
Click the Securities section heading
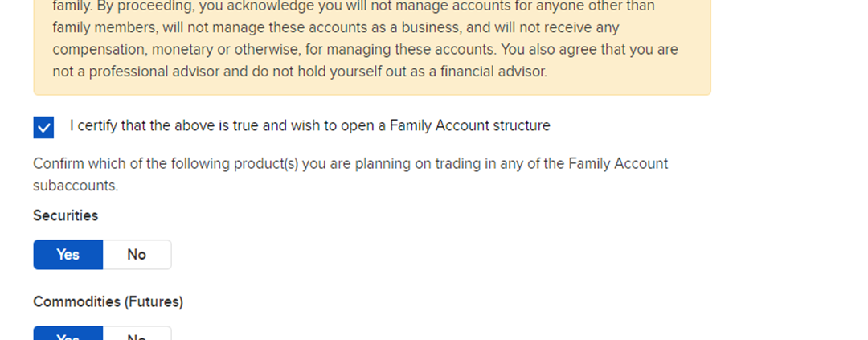point(65,215)
